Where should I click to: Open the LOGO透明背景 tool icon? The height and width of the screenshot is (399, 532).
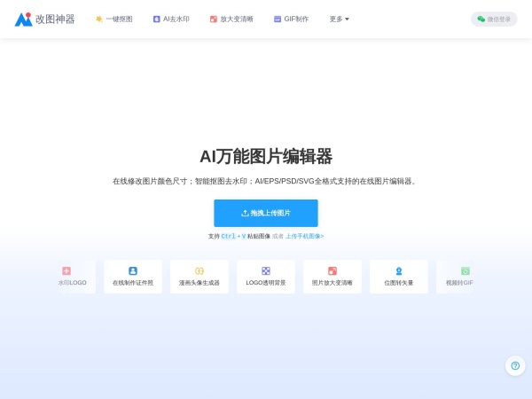tap(266, 270)
